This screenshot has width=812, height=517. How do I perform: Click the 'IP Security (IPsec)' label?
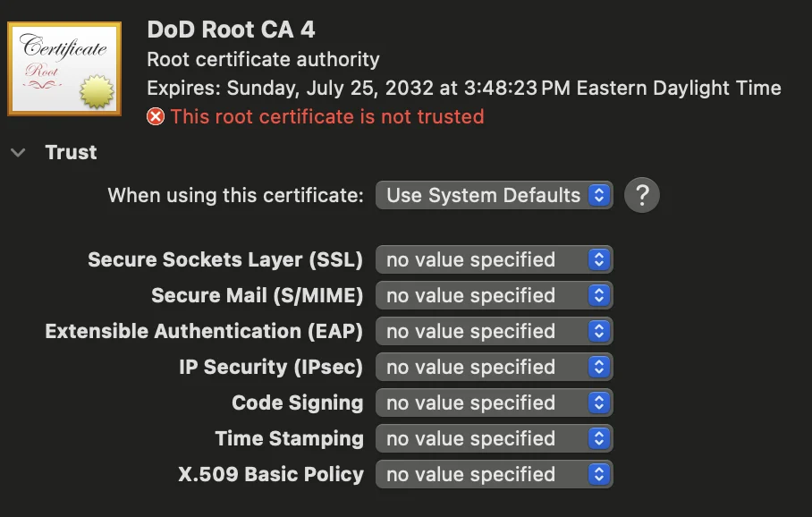click(271, 367)
